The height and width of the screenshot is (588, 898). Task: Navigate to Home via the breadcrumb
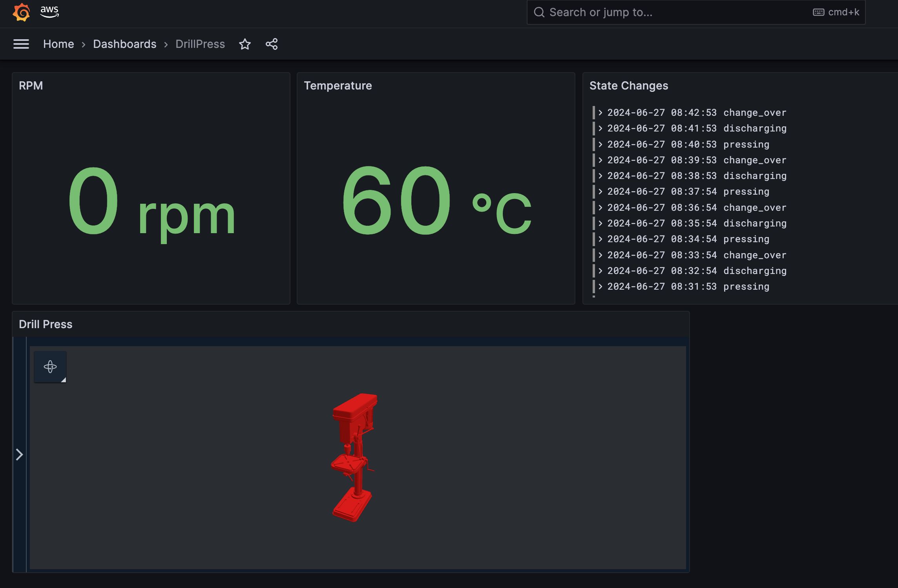58,44
